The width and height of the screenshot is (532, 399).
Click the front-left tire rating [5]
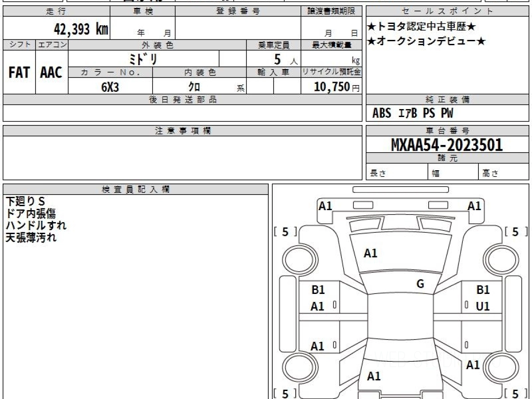click(285, 231)
